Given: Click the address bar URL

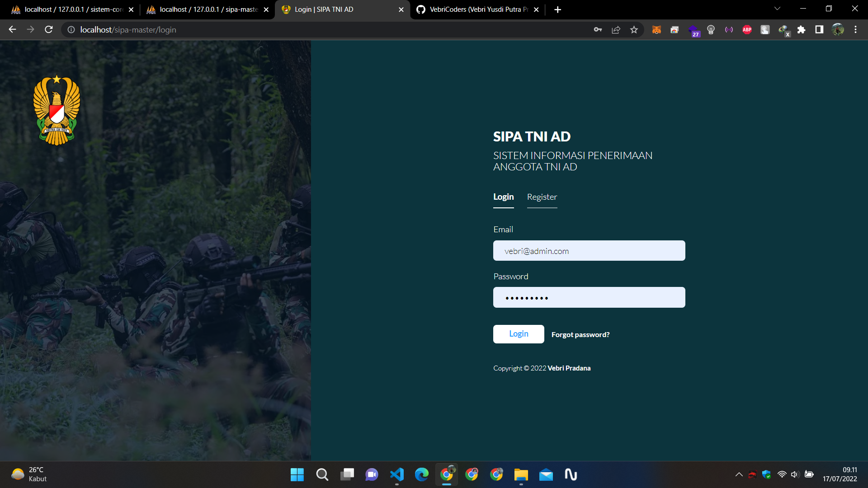Looking at the screenshot, I should pyautogui.click(x=128, y=29).
